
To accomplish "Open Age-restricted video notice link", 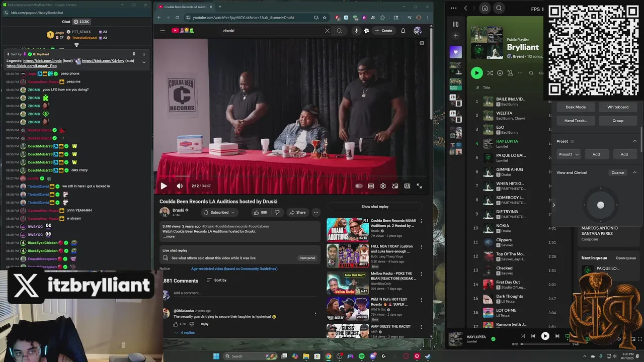I will coord(234,268).
